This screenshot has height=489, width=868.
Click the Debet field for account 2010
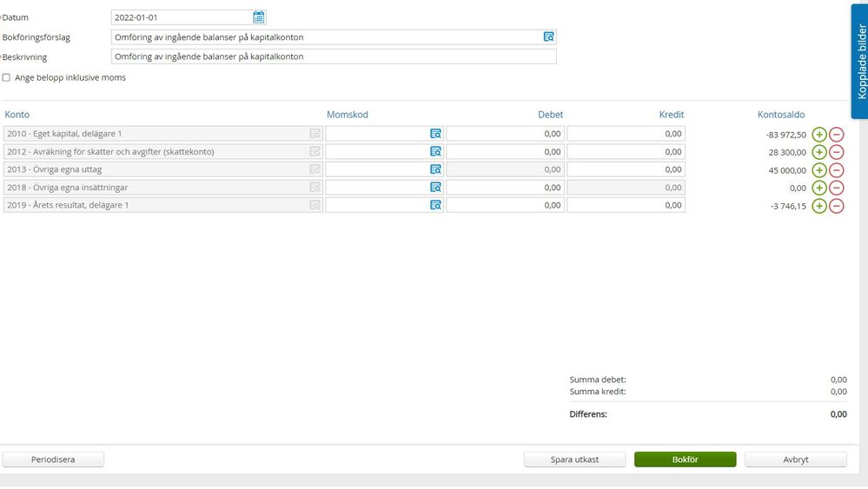(505, 134)
